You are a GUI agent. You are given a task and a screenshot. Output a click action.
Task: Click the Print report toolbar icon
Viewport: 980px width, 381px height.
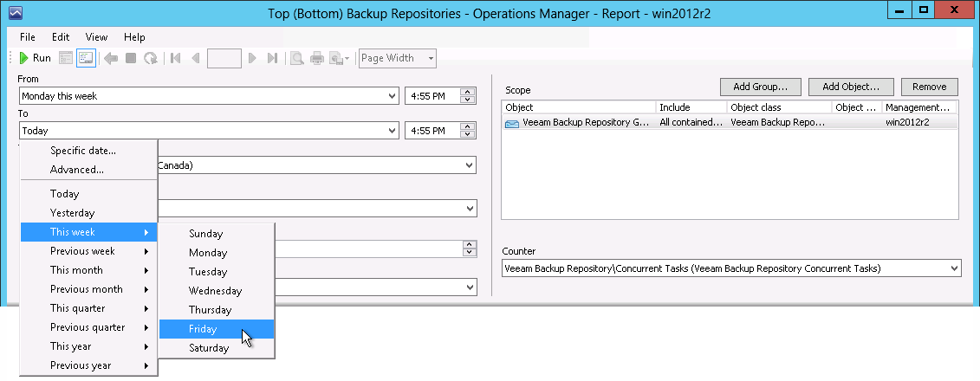point(316,58)
